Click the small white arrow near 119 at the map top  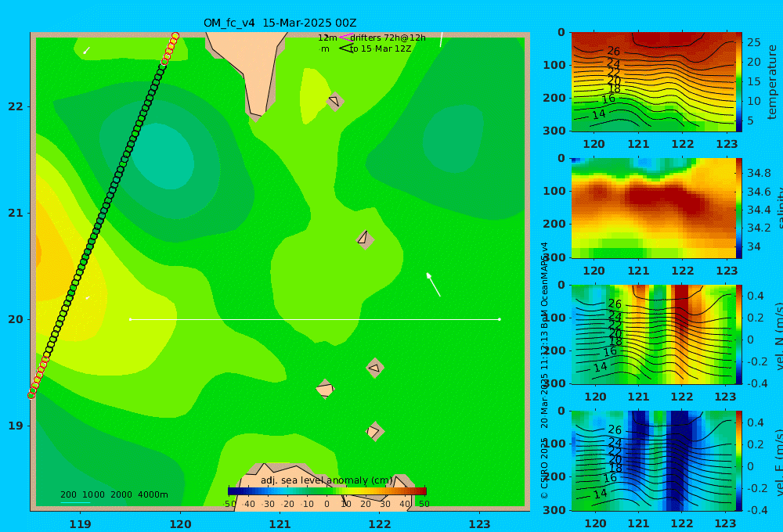pyautogui.click(x=86, y=50)
